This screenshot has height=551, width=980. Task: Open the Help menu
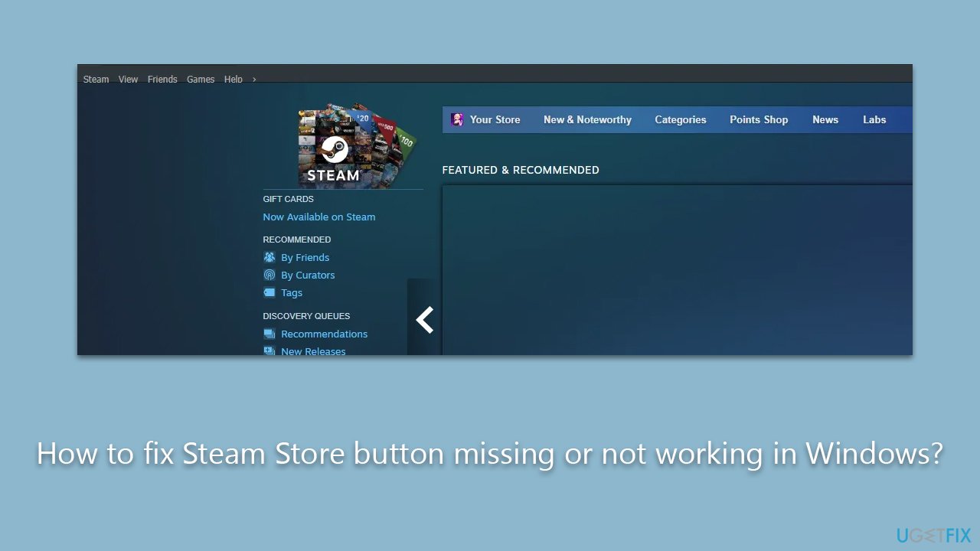click(233, 79)
